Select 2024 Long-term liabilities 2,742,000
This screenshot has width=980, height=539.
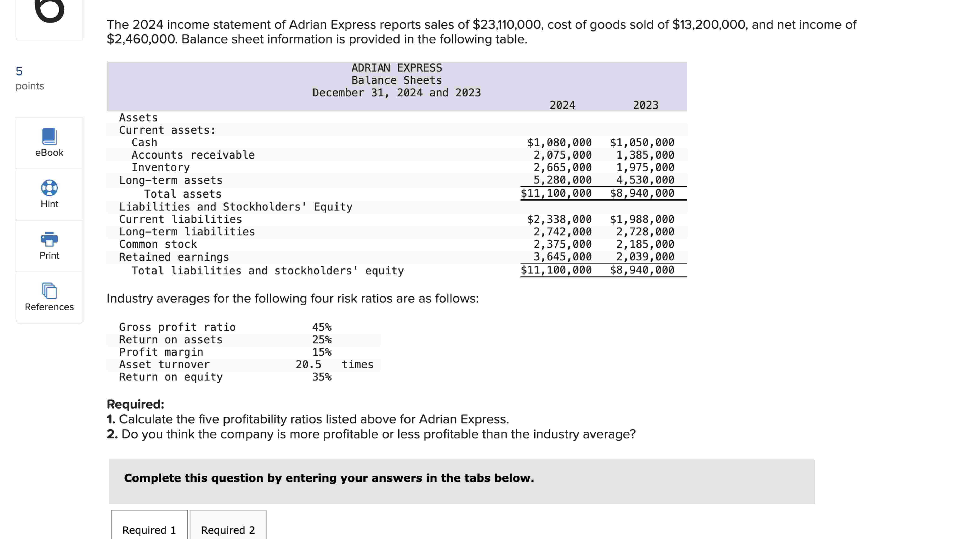[x=562, y=232]
